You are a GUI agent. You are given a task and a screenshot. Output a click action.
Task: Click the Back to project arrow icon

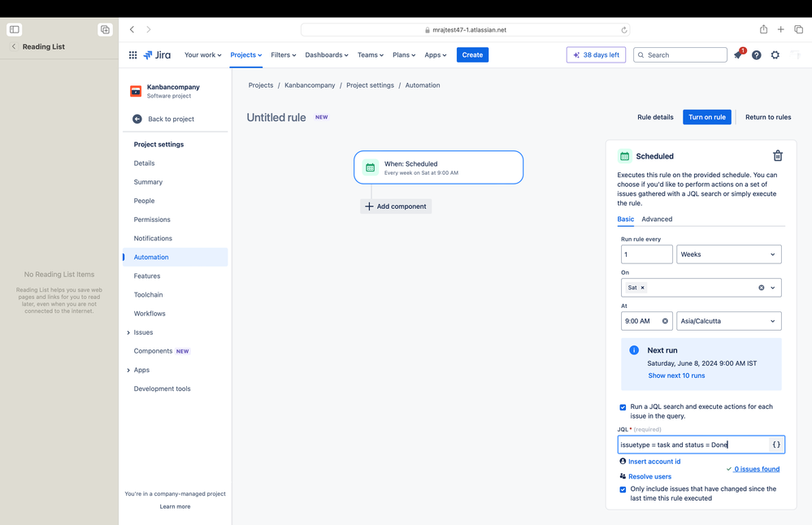[137, 119]
